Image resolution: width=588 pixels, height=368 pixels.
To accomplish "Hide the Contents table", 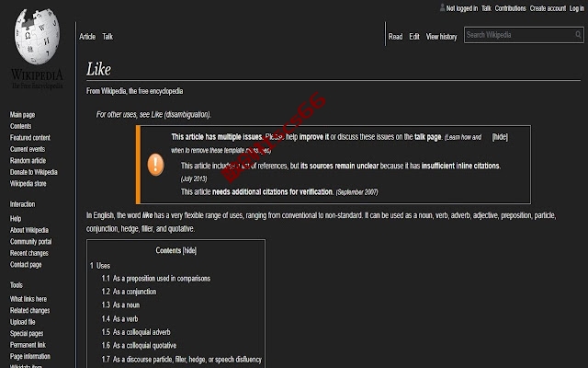I will point(189,250).
